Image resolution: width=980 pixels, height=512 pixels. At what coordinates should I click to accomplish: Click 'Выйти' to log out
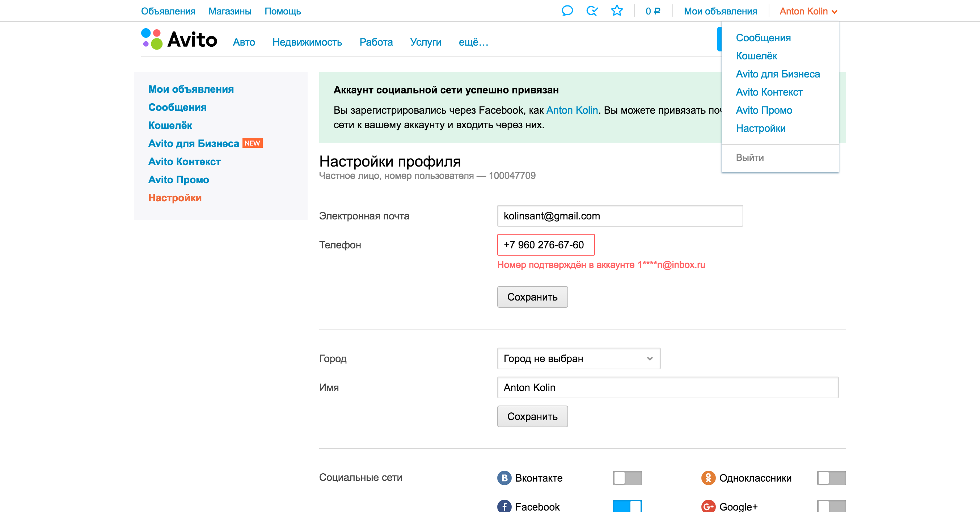pyautogui.click(x=749, y=158)
